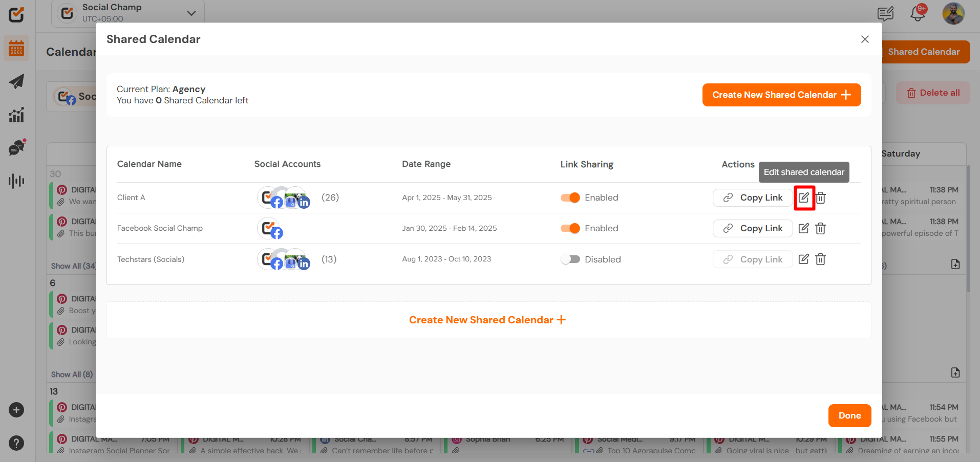The image size is (980, 462).
Task: Click the orange Create New Shared Calendar button
Action: coord(781,95)
